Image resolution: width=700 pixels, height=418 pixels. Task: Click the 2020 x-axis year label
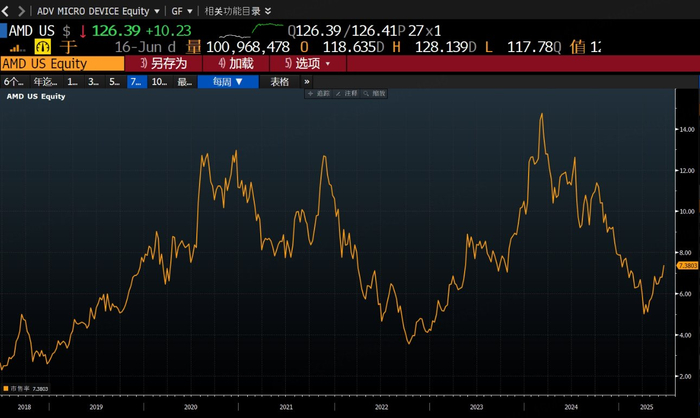(191, 407)
